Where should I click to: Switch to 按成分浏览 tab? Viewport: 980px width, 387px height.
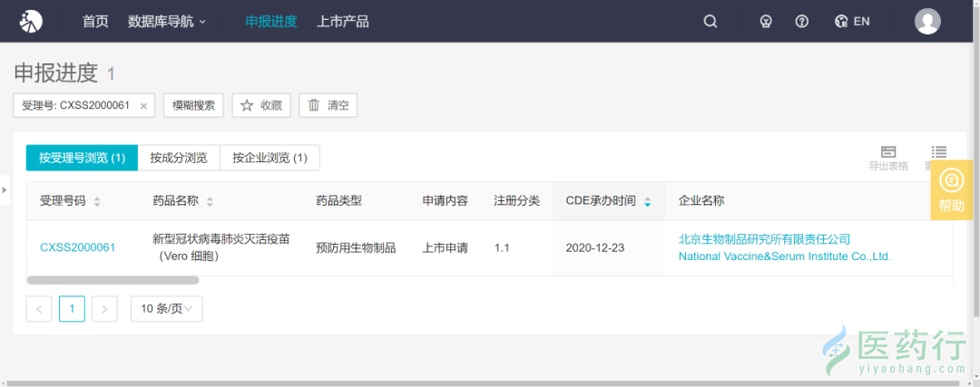point(179,158)
